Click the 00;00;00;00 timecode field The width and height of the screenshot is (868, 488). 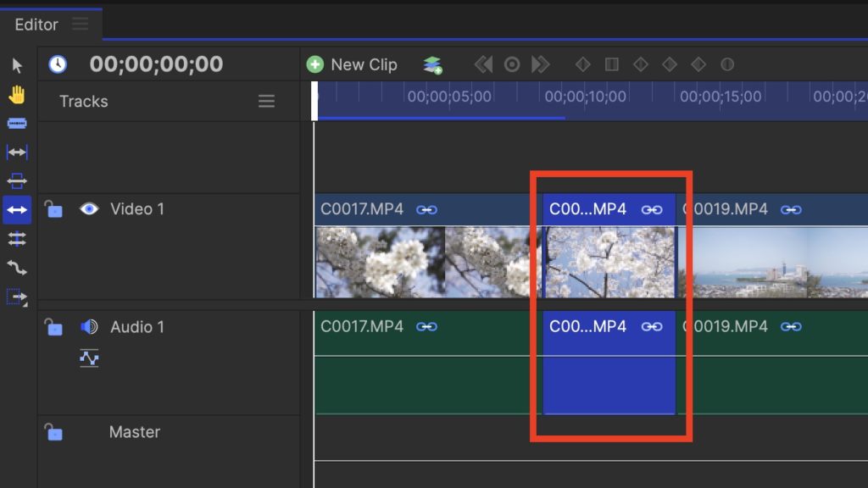click(x=156, y=64)
